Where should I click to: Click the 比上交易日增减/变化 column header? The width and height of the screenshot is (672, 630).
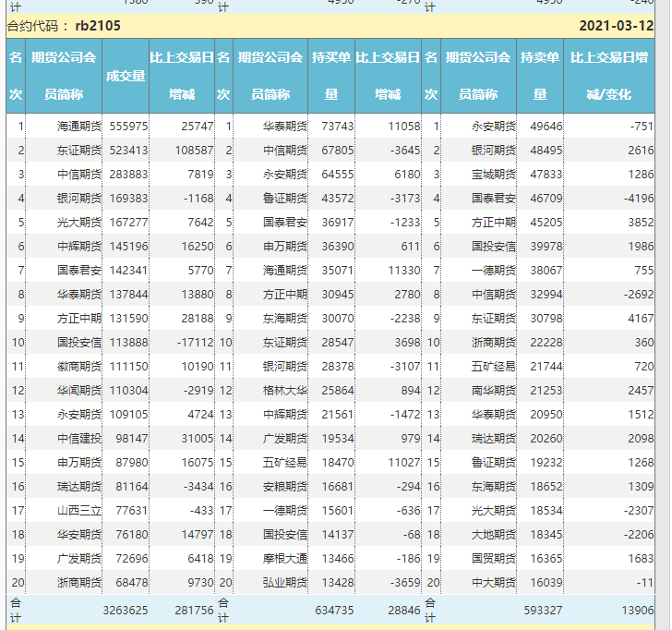point(609,76)
